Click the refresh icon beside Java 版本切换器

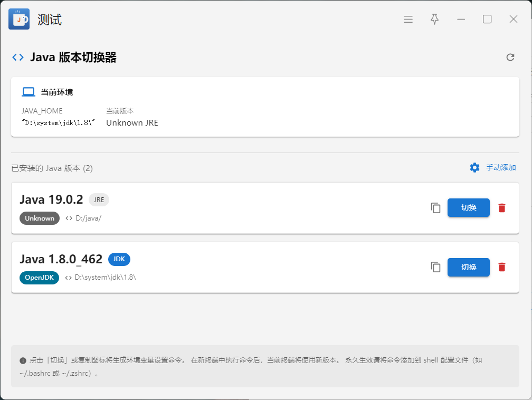pyautogui.click(x=510, y=58)
